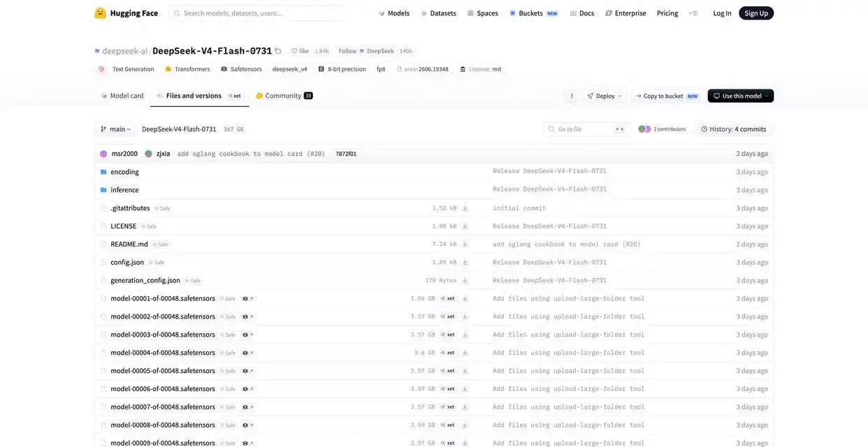Open the Pricing page
868x447 pixels.
pos(667,13)
